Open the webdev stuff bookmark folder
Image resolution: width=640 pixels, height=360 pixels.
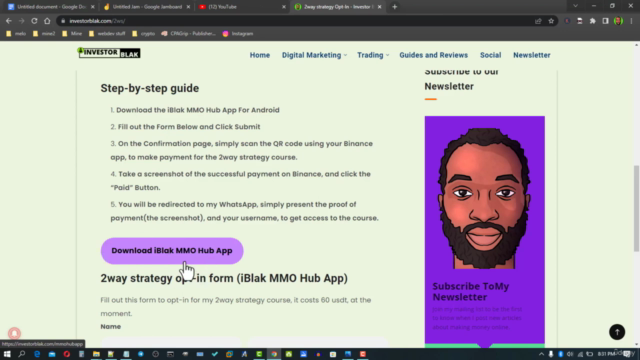pyautogui.click(x=107, y=33)
